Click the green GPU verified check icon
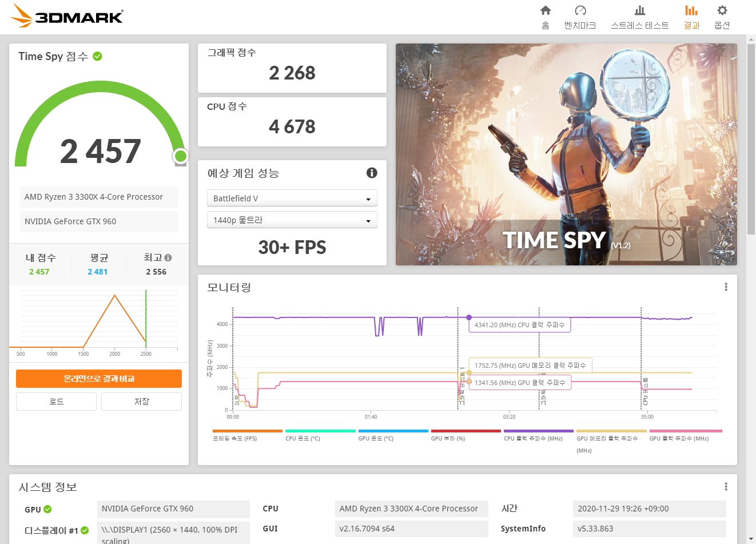Viewport: 756px width, 544px height. pos(47,509)
